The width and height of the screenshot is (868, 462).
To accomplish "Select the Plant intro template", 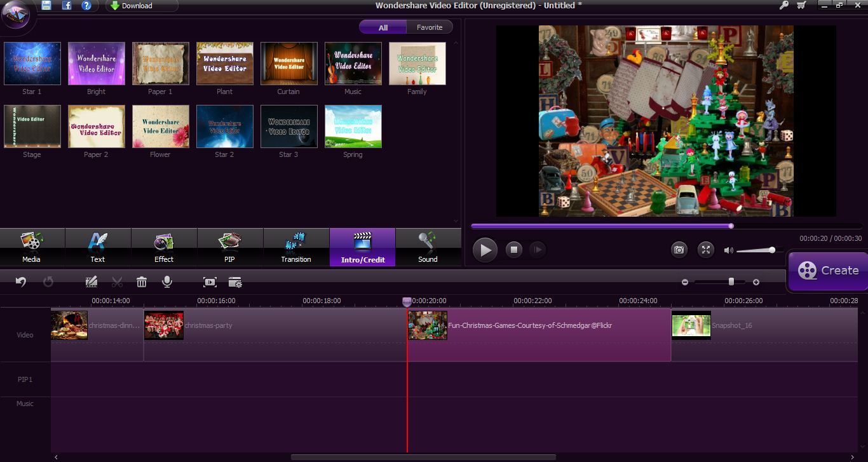I will pyautogui.click(x=225, y=64).
